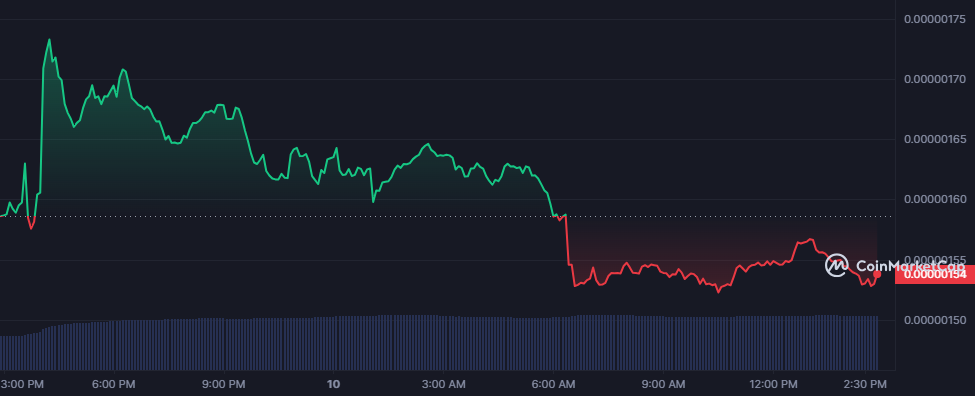Screen dimensions: 975x396
Task: Click the 0.00000175 price axis label
Action: (935, 19)
